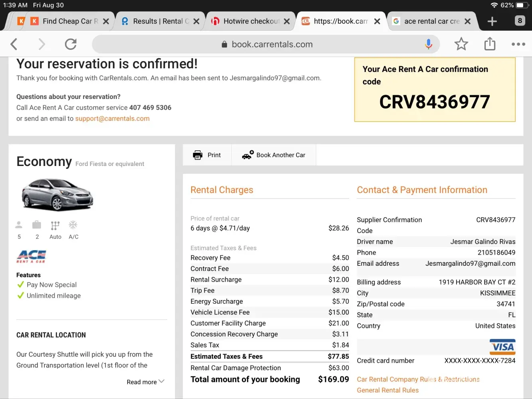Tap the passenger seats icon

(x=19, y=225)
